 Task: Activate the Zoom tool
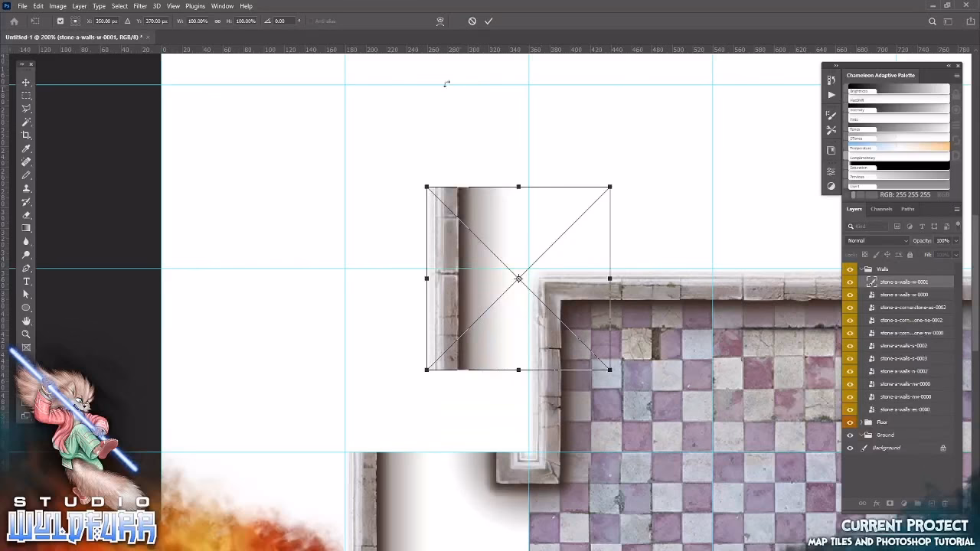26,334
